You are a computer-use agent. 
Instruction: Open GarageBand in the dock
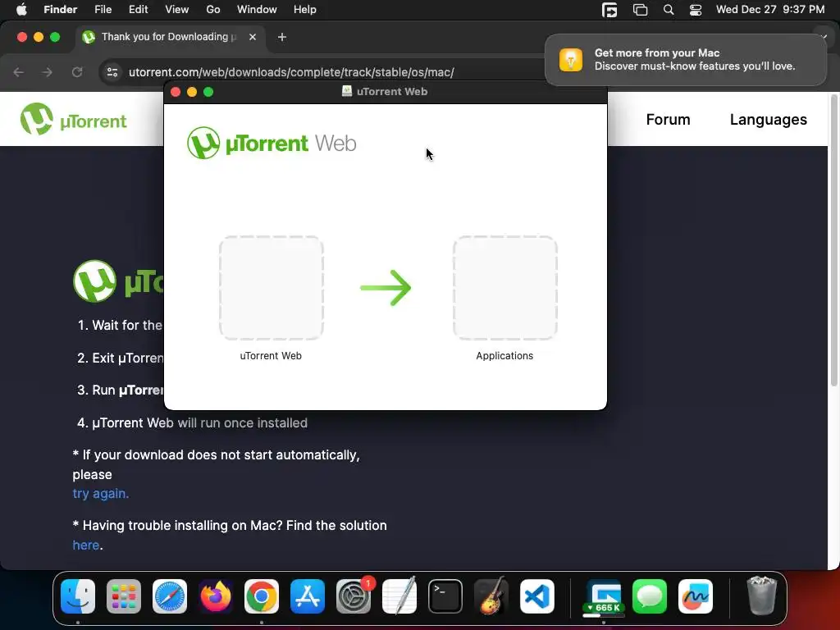491,596
